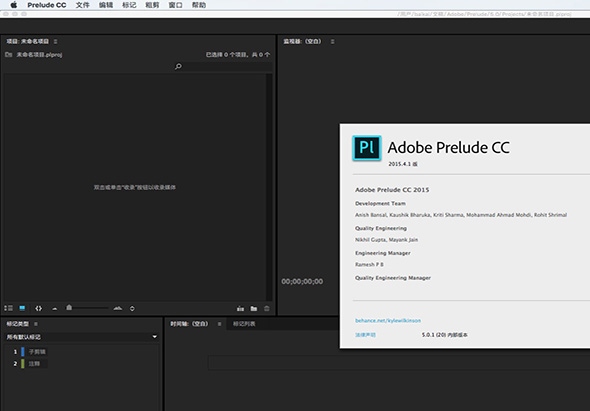Screen dimensions: 590x411
Task: Click the name Ramesh P B
Action: (x=369, y=265)
